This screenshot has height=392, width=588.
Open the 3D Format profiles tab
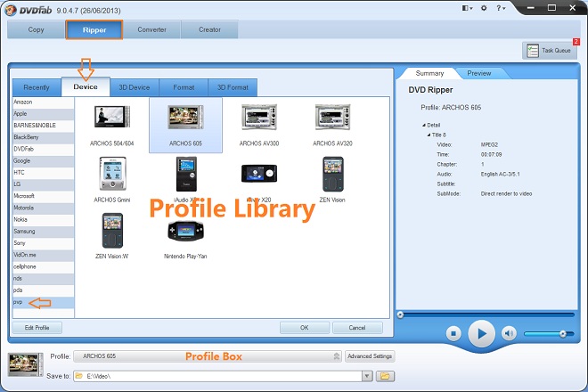(x=233, y=87)
